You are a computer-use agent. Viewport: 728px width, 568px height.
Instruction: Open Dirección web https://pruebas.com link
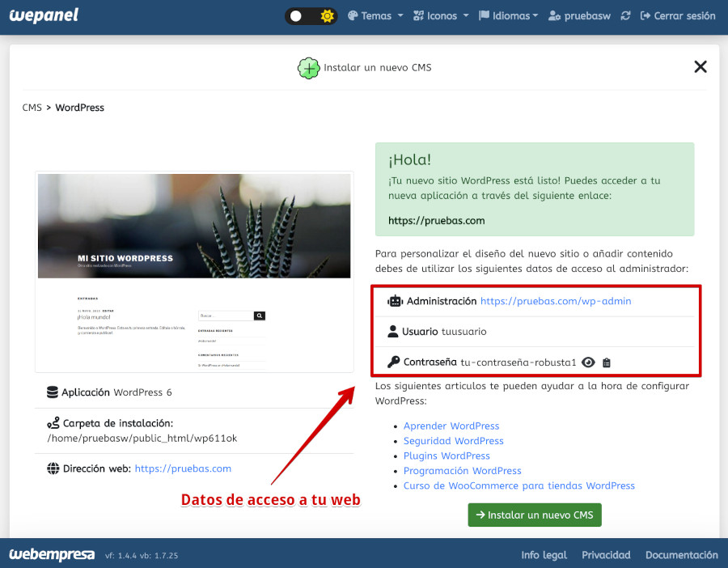pyautogui.click(x=183, y=468)
